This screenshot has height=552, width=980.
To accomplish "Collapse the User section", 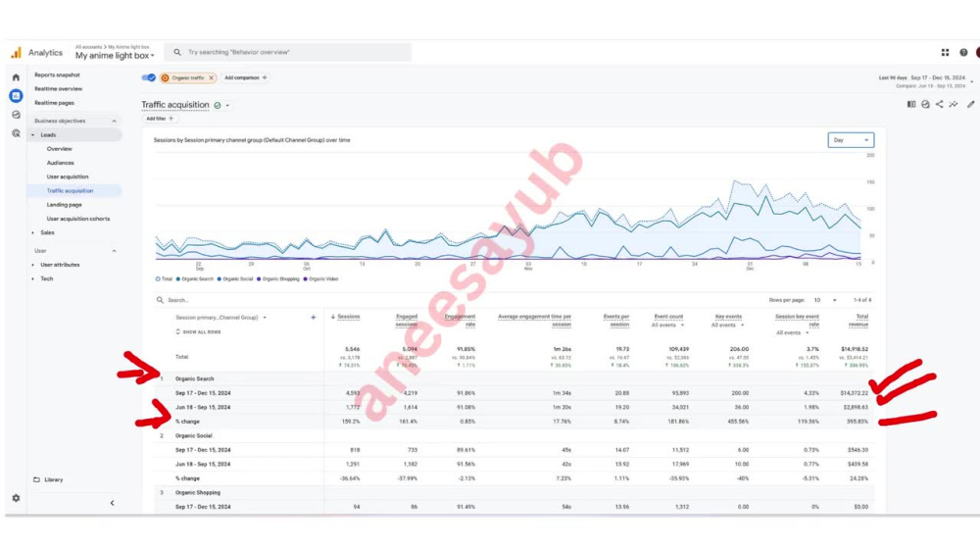I will coord(114,251).
